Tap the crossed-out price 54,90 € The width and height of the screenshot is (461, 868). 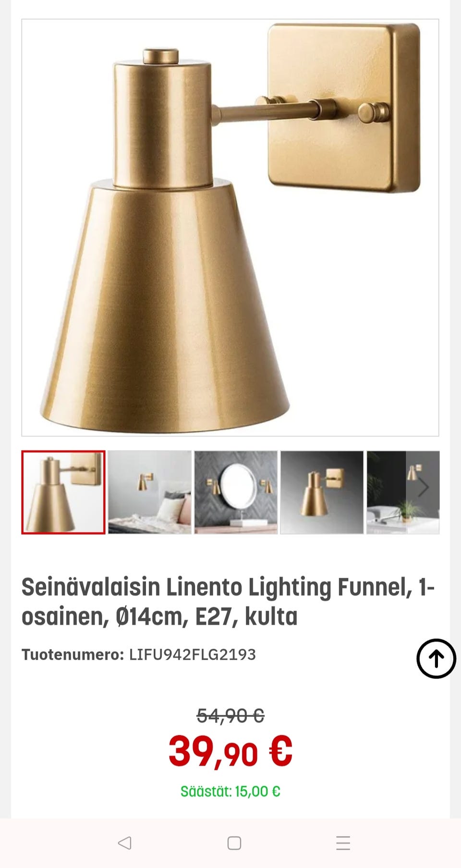point(230,716)
